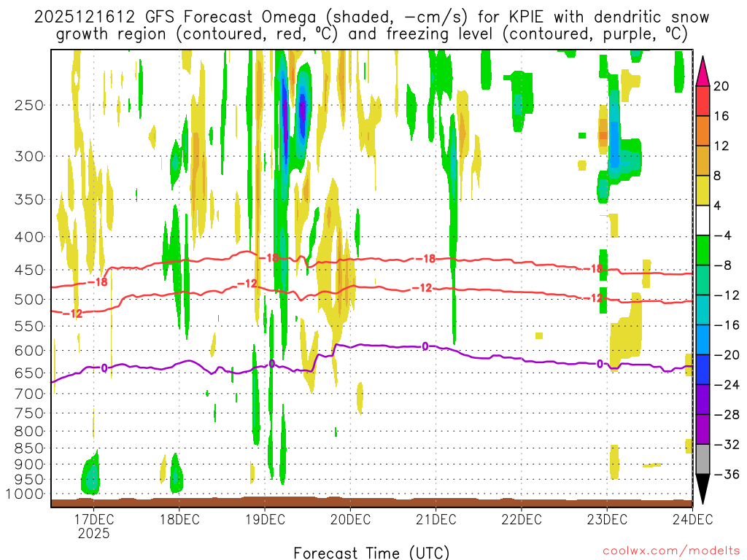Click the 500 pressure level label
Screen dimensions: 747x560
tap(29, 300)
